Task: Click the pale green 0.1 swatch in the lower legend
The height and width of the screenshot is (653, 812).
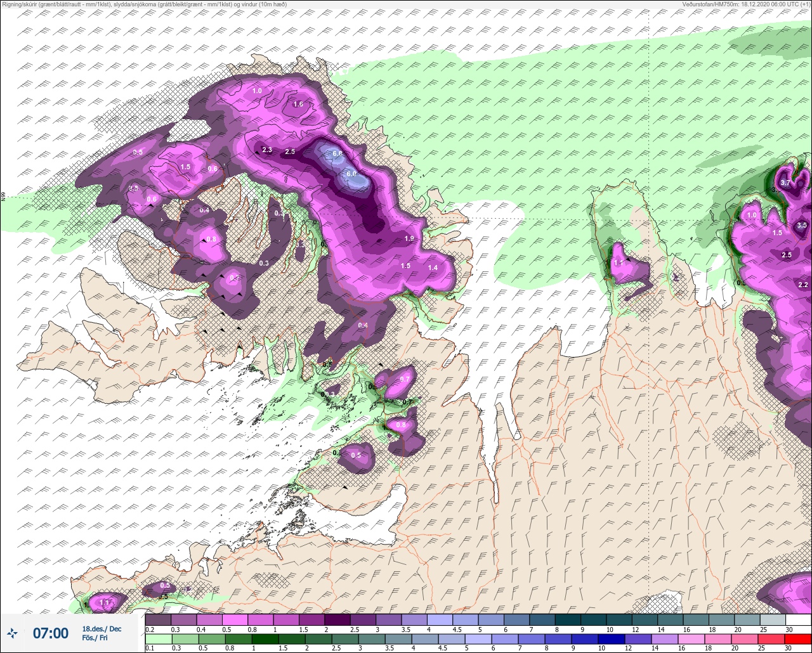Action: (x=158, y=638)
